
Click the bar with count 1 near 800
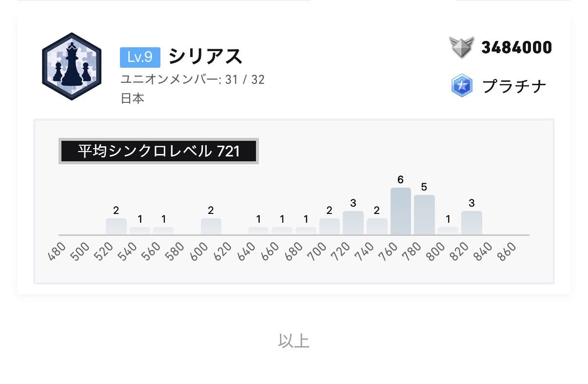click(x=448, y=231)
